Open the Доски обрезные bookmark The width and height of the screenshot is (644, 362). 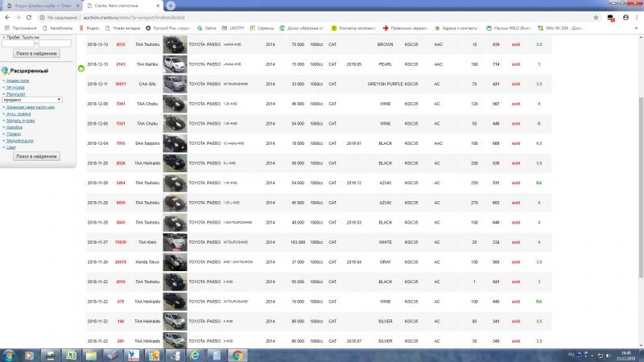[301, 28]
